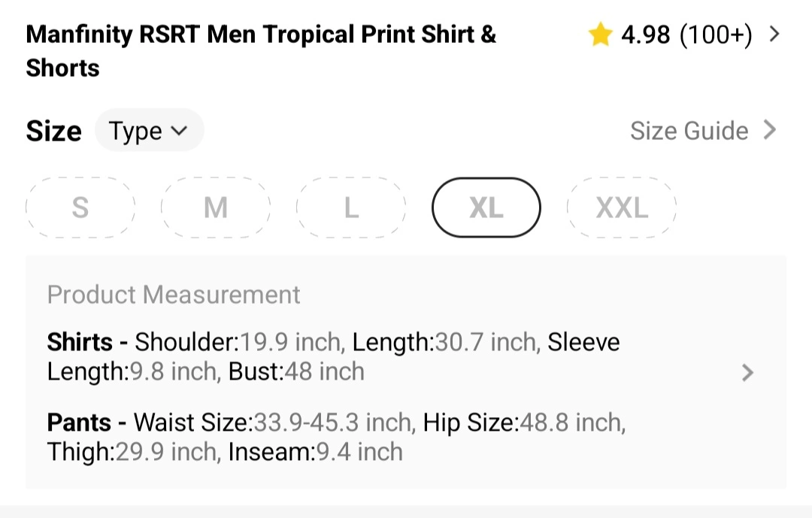The height and width of the screenshot is (518, 812).
Task: Click the Size section label
Action: (x=53, y=131)
